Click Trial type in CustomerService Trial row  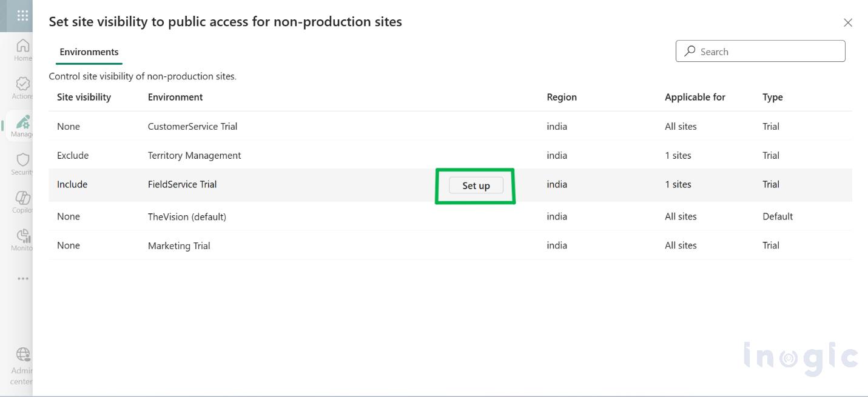click(x=771, y=126)
